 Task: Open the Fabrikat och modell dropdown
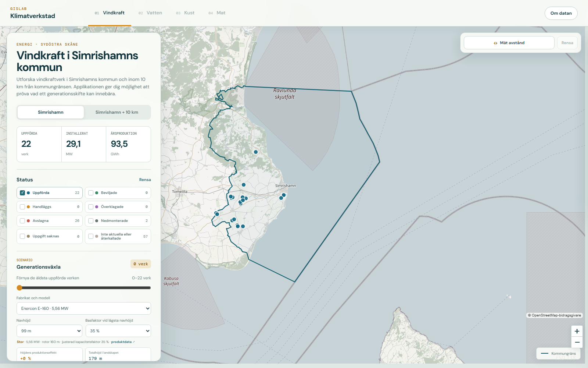84,308
